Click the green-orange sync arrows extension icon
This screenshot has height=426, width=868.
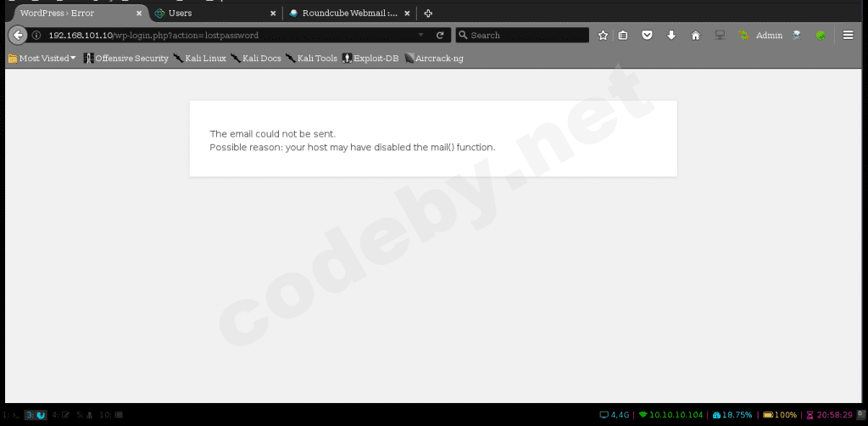743,36
